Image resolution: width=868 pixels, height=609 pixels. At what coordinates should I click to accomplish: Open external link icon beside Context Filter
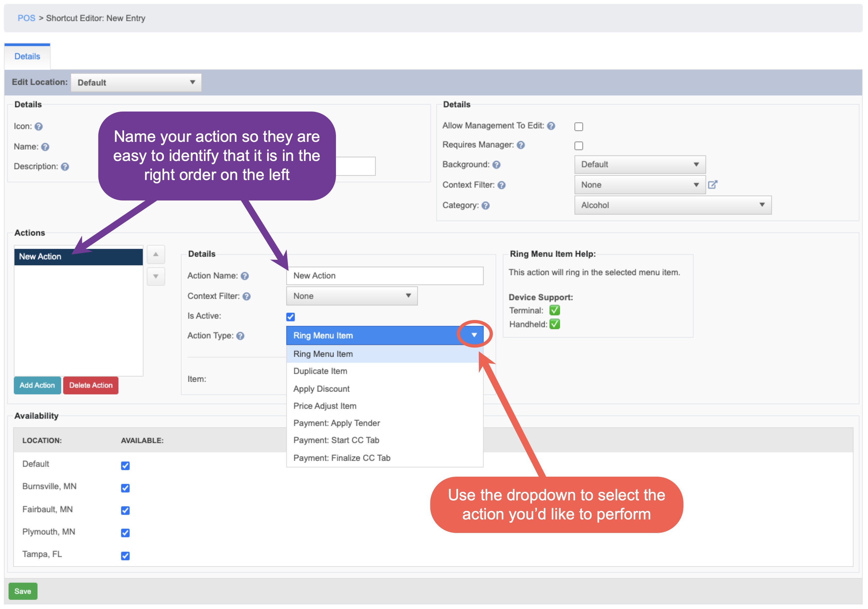coord(713,185)
